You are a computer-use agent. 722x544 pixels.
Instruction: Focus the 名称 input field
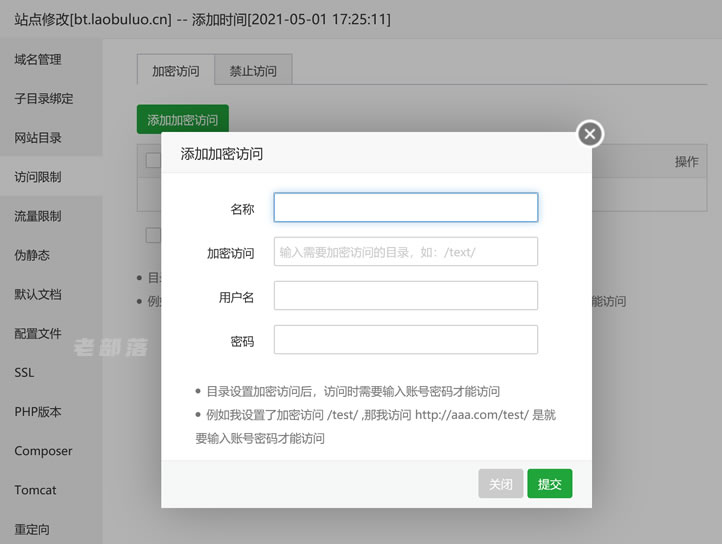pos(406,207)
